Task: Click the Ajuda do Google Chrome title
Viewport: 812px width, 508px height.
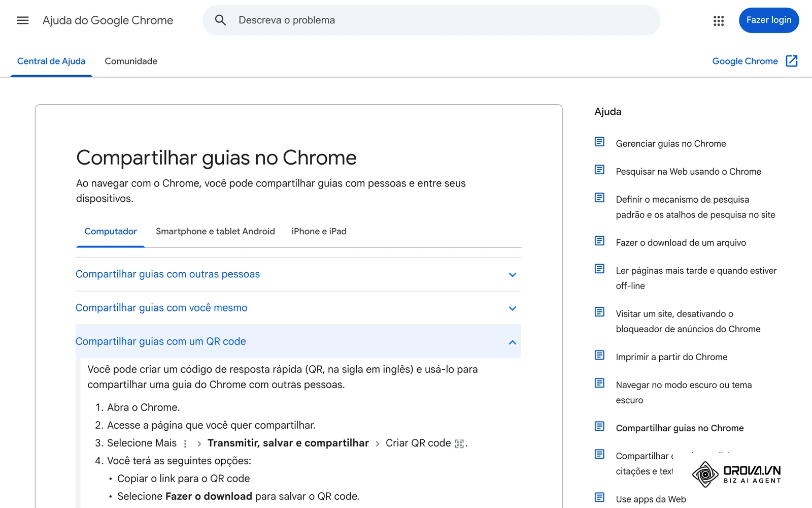Action: pos(108,20)
